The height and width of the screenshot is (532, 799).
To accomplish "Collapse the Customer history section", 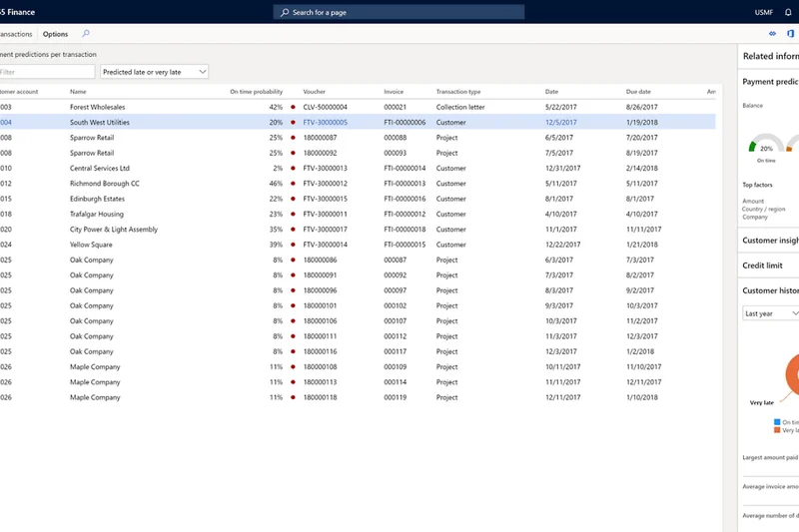I will pyautogui.click(x=770, y=290).
